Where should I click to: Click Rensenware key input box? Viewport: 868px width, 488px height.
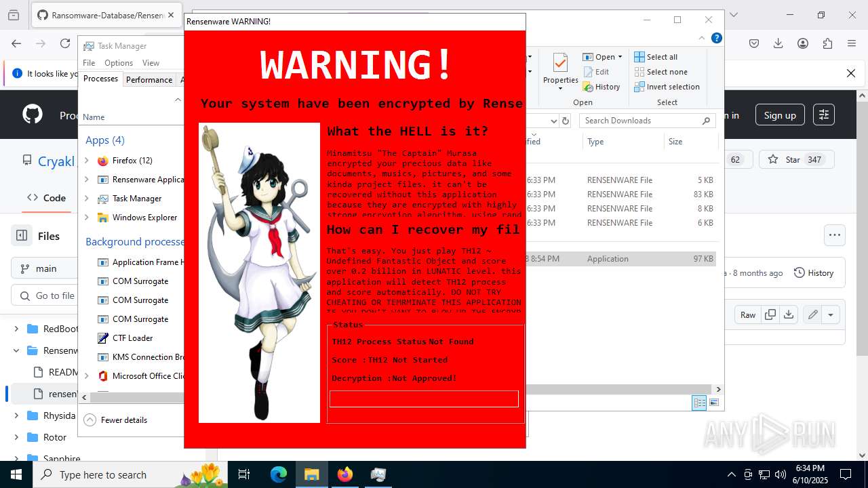coord(424,399)
